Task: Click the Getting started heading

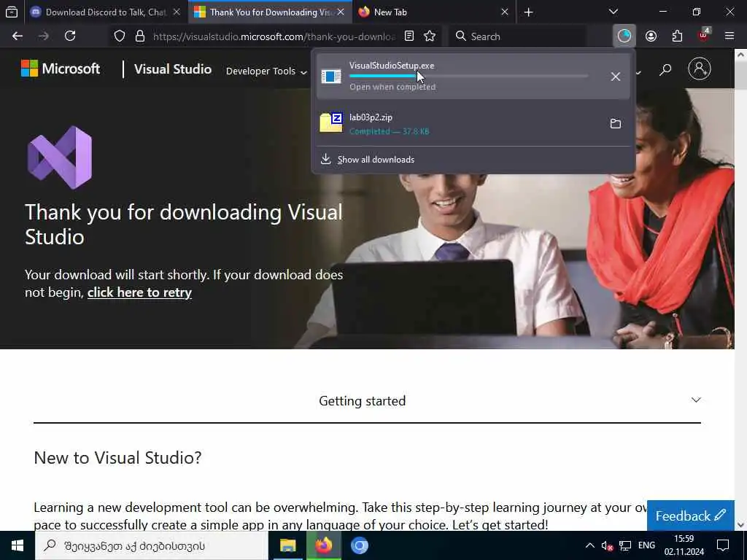Action: coord(363,401)
